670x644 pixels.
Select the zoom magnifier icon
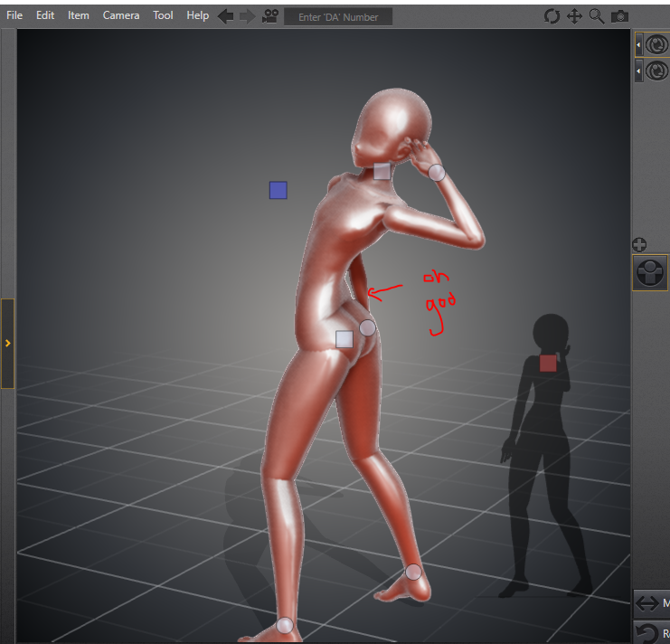pos(597,16)
